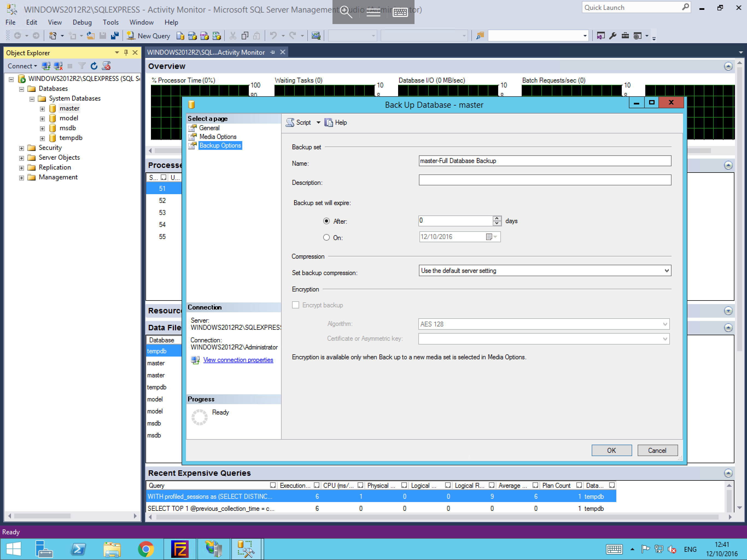Open Set backup compression dropdown
This screenshot has width=747, height=560.
tap(666, 270)
